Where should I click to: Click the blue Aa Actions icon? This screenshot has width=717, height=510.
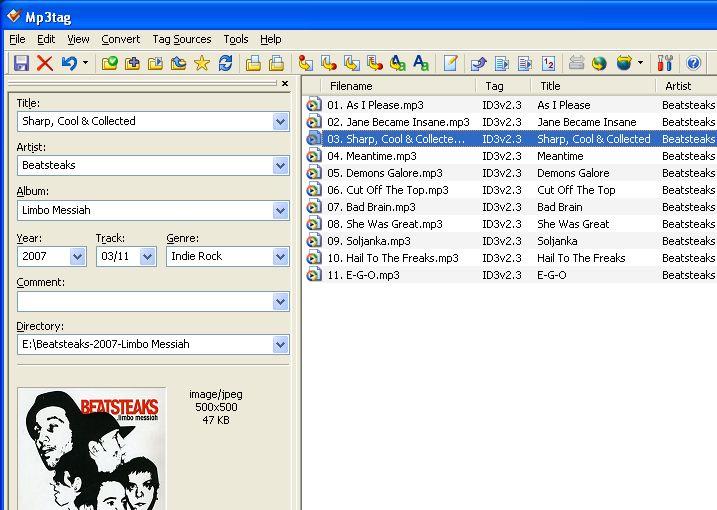421,63
